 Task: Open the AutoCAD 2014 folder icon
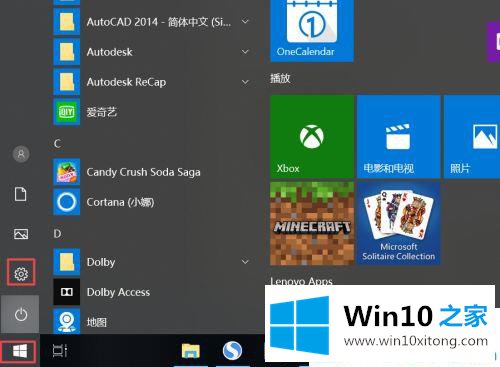pos(67,22)
